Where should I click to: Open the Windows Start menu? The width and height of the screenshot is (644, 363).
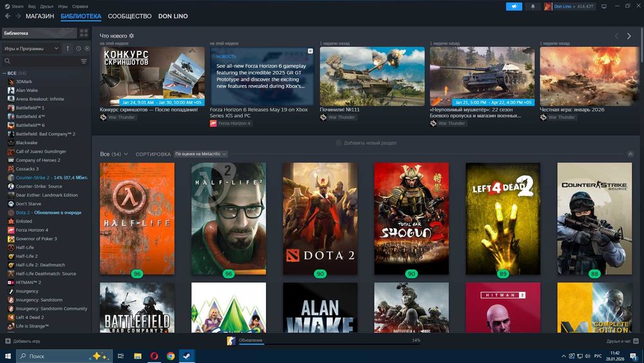[x=8, y=356]
